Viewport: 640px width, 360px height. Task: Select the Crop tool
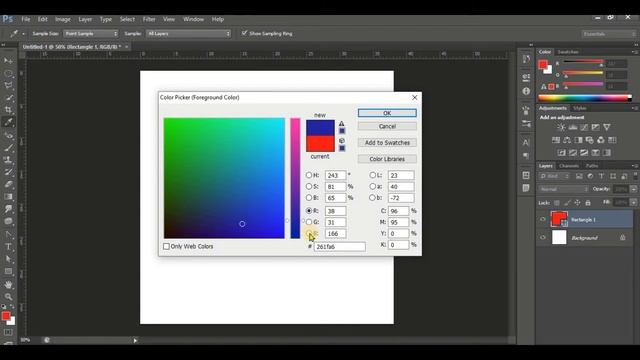8,110
